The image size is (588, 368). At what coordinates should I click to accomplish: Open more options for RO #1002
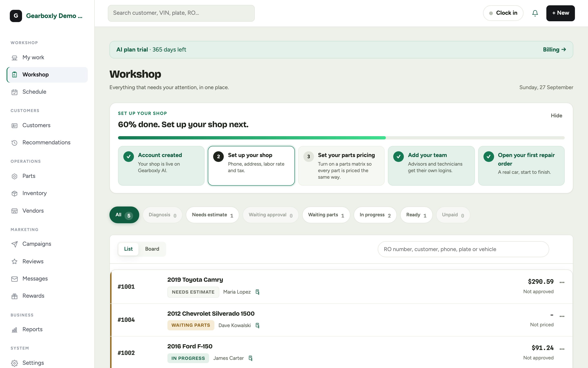[x=562, y=349]
